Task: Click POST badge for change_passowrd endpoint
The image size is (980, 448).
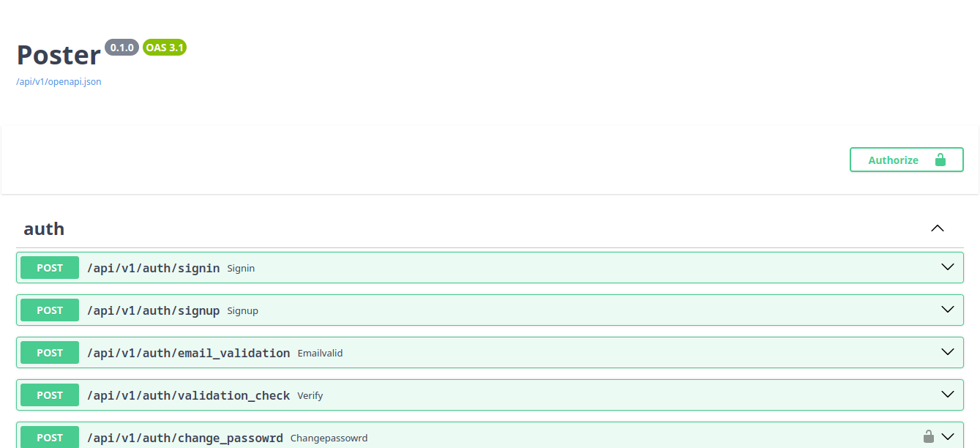Action: coord(50,438)
